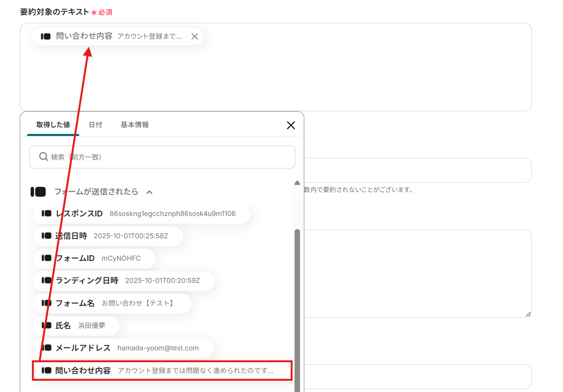The width and height of the screenshot is (563, 392).
Task: Remove the 問い合わせ内容 chip from text field
Action: click(195, 37)
